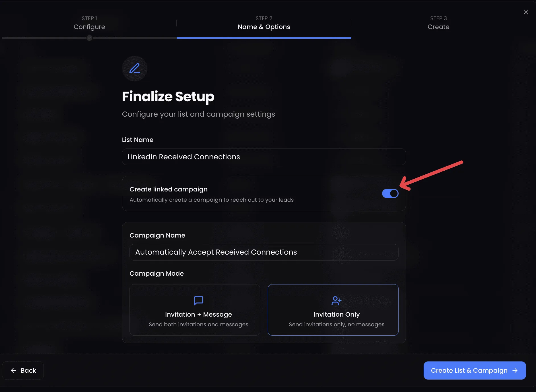The height and width of the screenshot is (392, 536).
Task: Click the Back button
Action: pos(23,370)
